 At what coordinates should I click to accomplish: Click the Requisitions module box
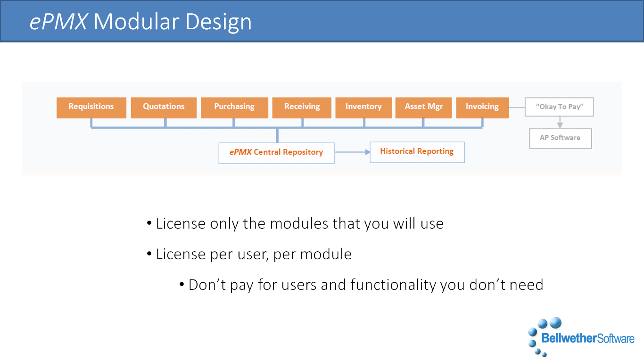coord(91,107)
